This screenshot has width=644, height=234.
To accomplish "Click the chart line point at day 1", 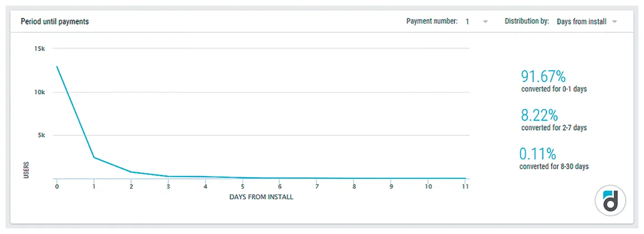I will (x=94, y=157).
